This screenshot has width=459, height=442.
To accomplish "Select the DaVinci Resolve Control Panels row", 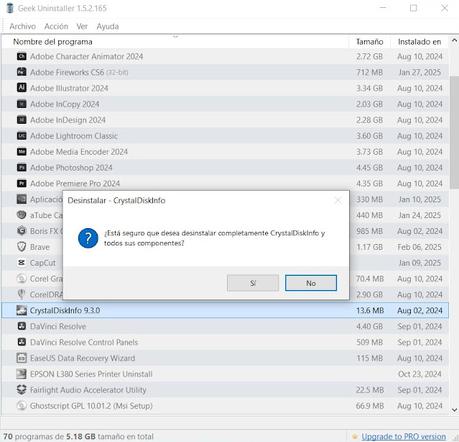I will (225, 342).
